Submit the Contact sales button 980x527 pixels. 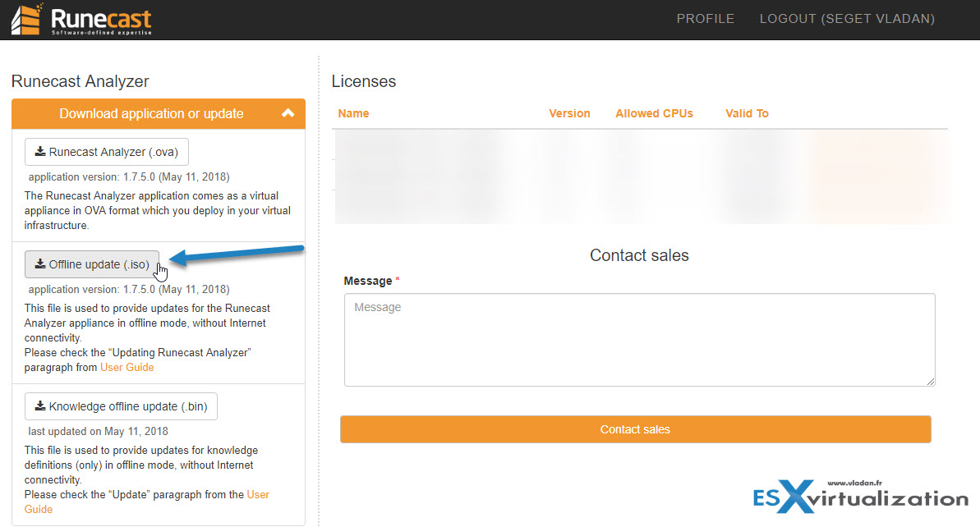tap(636, 429)
